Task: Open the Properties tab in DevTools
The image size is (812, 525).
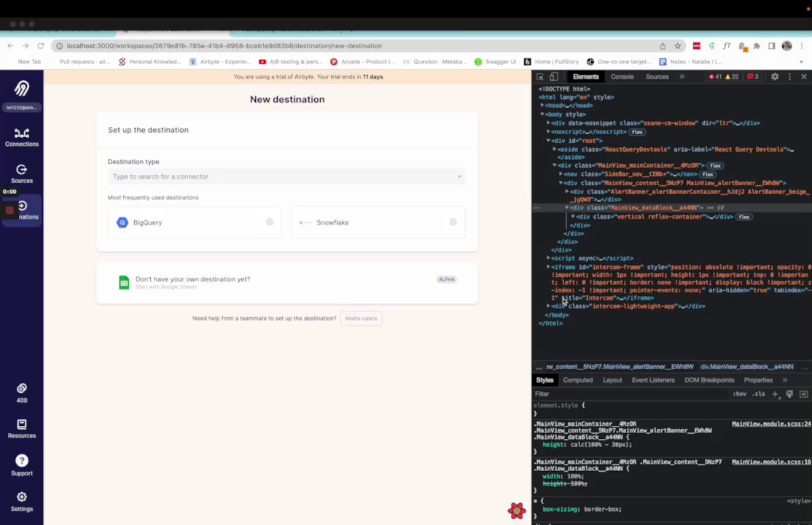Action: click(x=758, y=380)
